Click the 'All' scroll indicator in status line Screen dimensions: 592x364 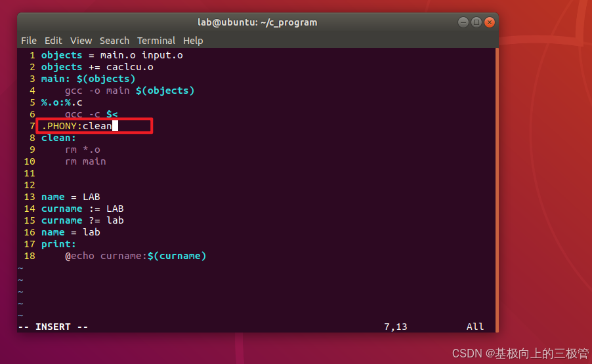475,327
